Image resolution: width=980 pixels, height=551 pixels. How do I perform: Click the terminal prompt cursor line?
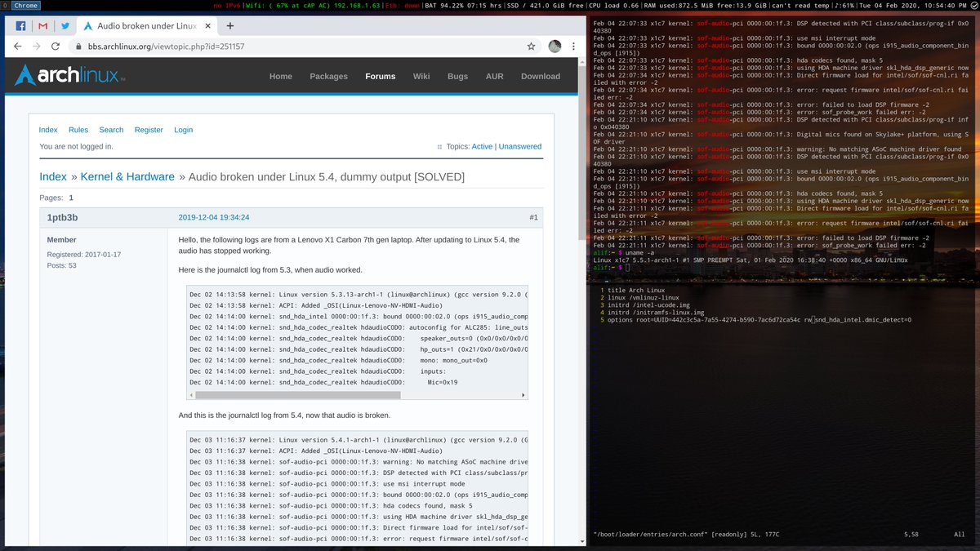pyautogui.click(x=612, y=267)
